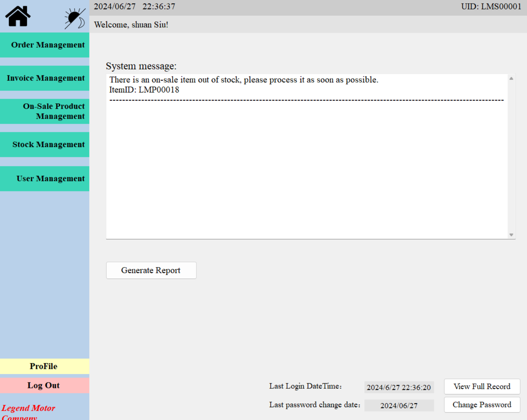Click the Last Login DateTime field

click(399, 387)
